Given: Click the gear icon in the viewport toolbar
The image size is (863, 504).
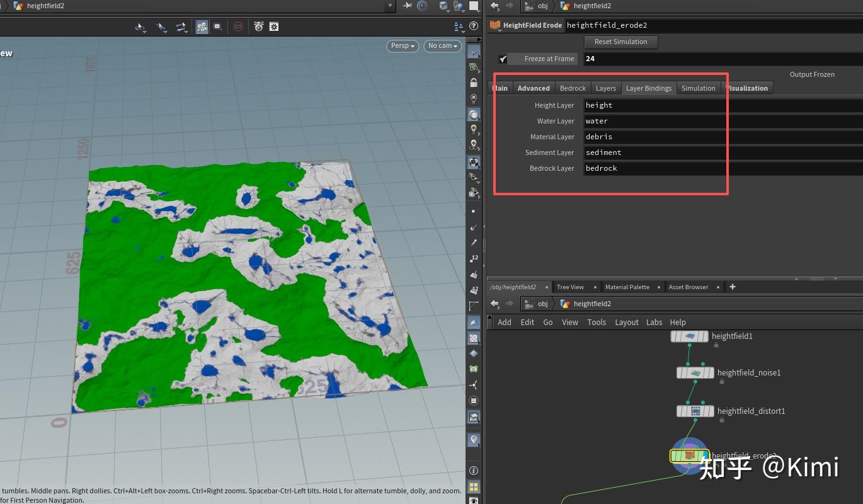Looking at the screenshot, I should 274,26.
